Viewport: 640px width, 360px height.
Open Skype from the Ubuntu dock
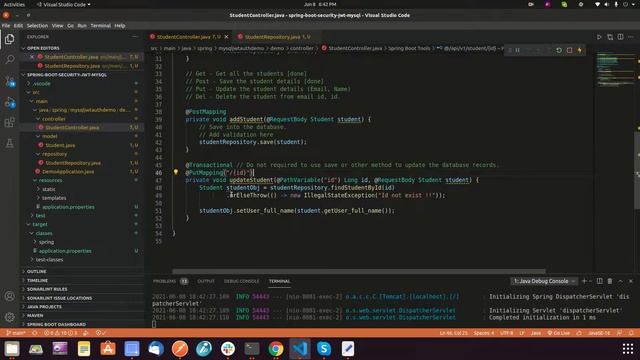click(x=324, y=349)
